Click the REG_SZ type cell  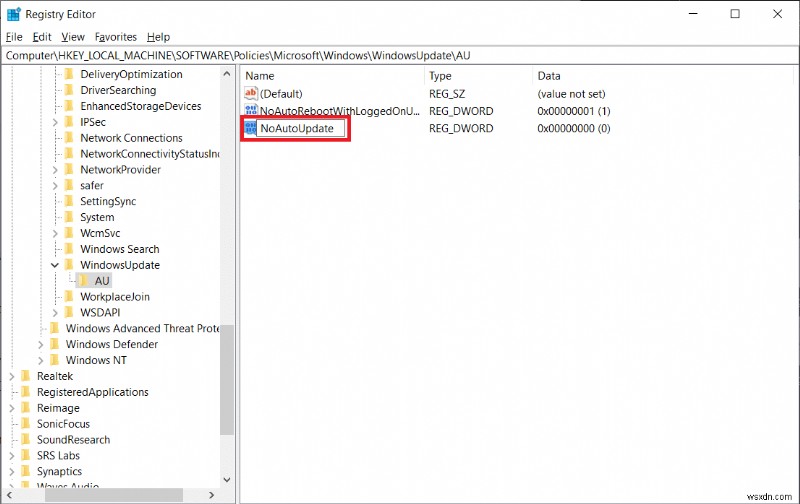click(x=447, y=94)
